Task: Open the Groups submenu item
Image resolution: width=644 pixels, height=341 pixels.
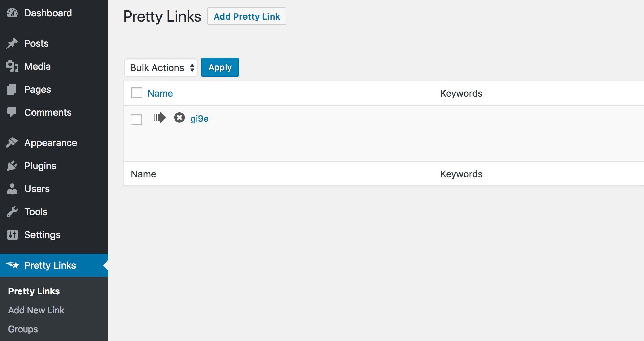Action: (23, 329)
